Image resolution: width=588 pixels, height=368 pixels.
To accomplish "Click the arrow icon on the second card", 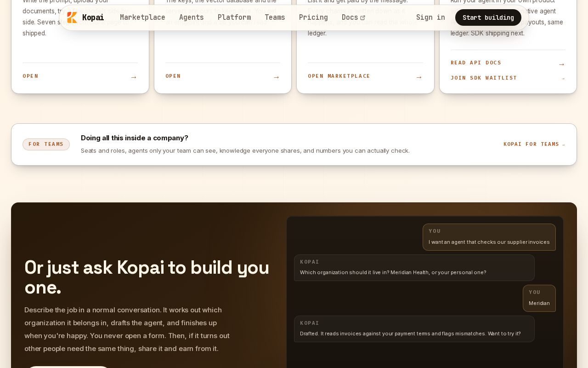I will [277, 77].
